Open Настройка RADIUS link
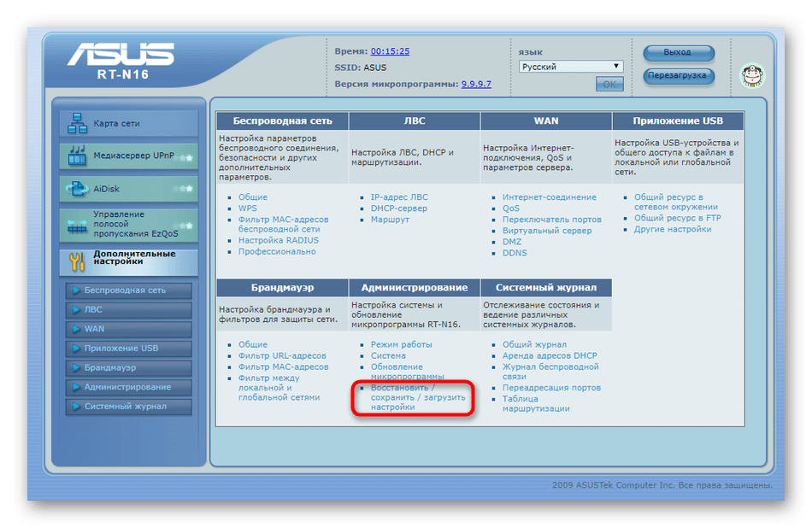The image size is (812, 528). [x=279, y=240]
